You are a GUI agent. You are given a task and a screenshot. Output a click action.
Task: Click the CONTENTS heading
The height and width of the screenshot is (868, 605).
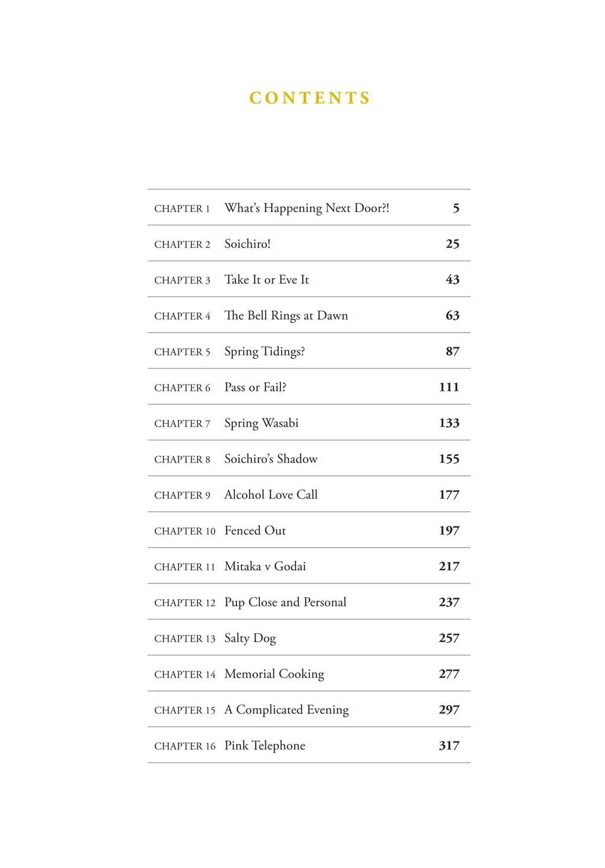click(x=310, y=98)
